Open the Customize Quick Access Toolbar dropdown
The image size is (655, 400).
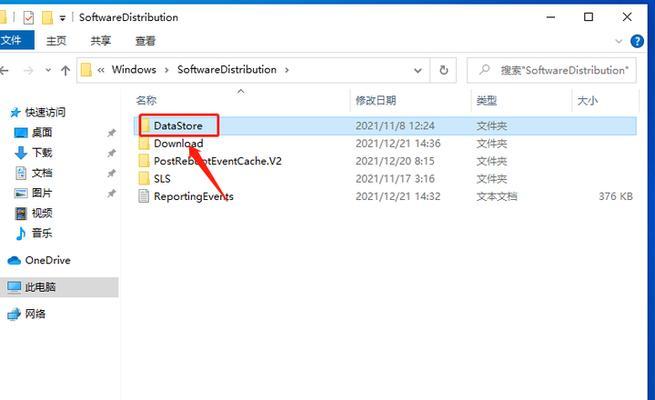pos(63,18)
